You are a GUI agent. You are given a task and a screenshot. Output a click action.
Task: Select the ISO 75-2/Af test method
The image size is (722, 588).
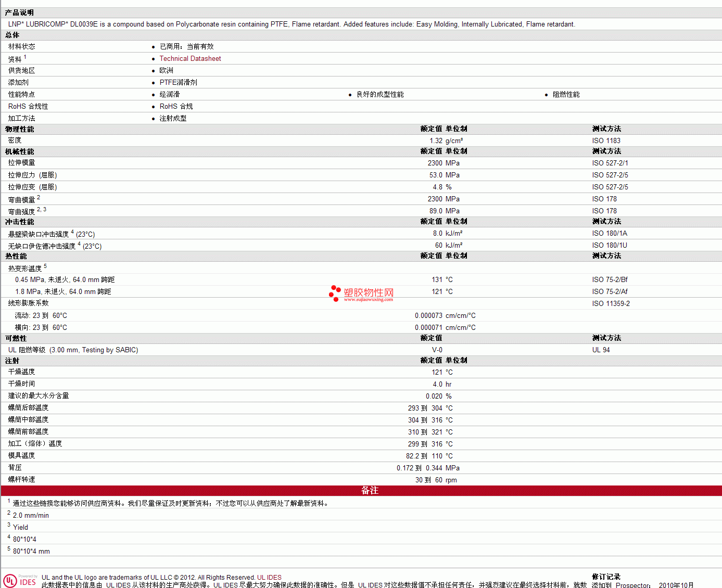tap(610, 292)
